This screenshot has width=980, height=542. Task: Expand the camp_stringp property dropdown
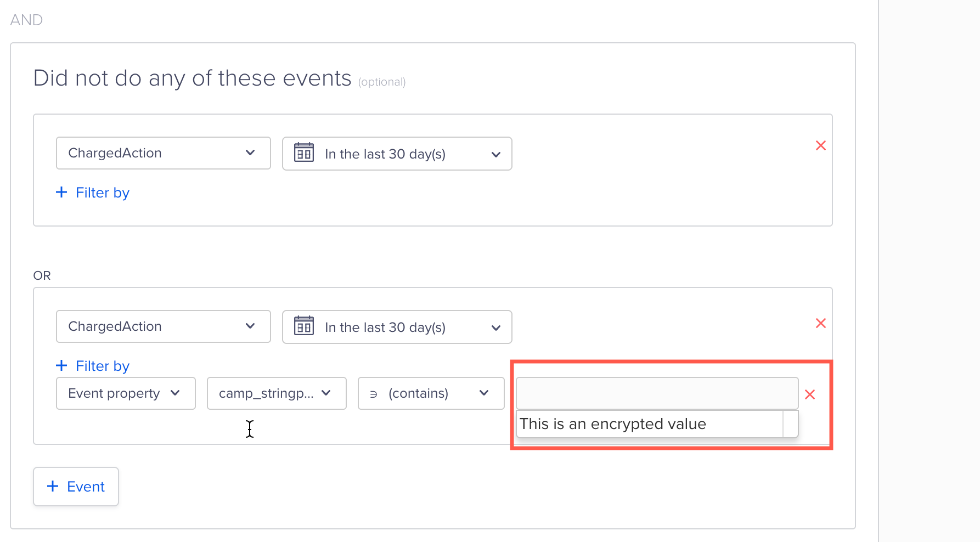coord(277,393)
